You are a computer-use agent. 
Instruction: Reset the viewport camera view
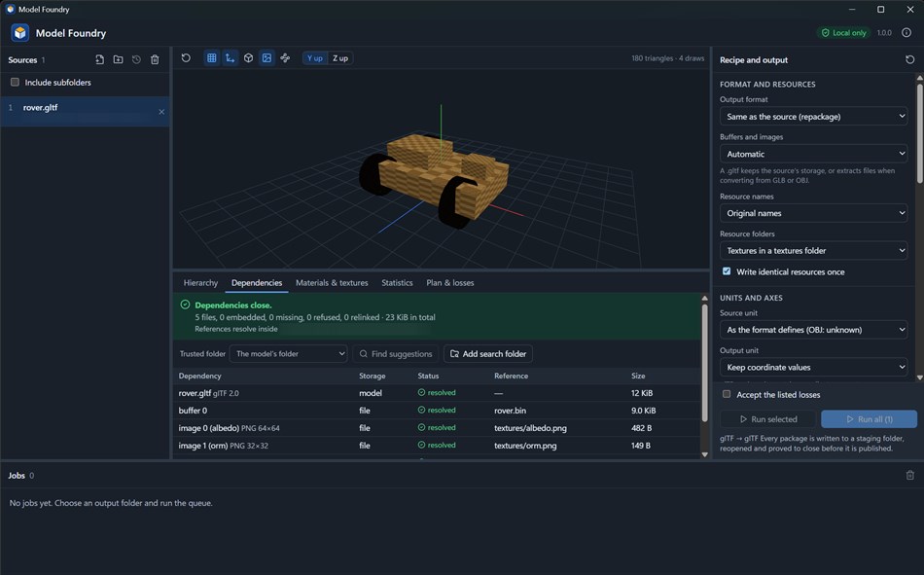point(186,57)
